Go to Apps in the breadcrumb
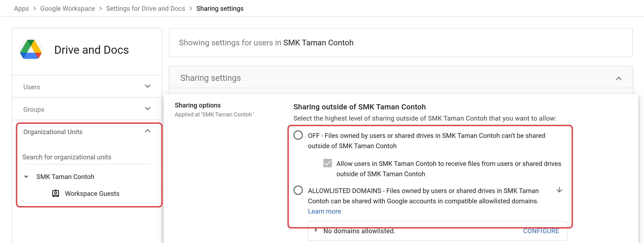The image size is (644, 243). pyautogui.click(x=21, y=8)
